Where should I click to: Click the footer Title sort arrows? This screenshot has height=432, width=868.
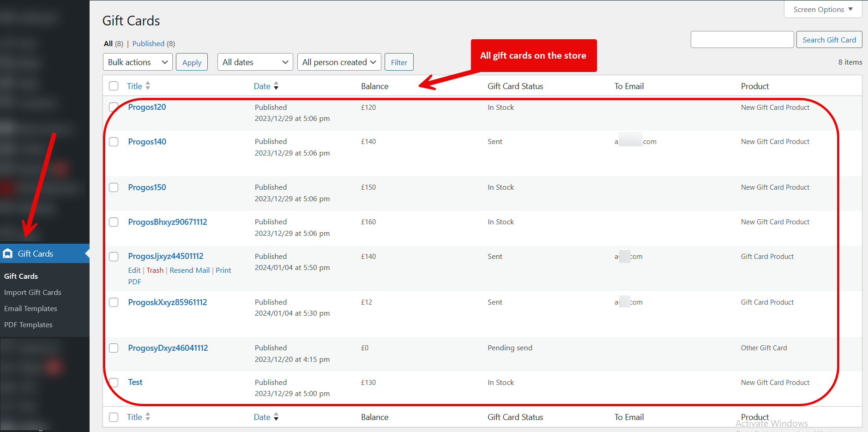point(148,417)
